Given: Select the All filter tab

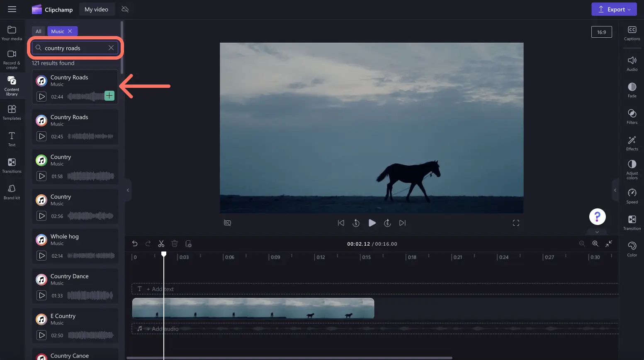Looking at the screenshot, I should pyautogui.click(x=39, y=31).
